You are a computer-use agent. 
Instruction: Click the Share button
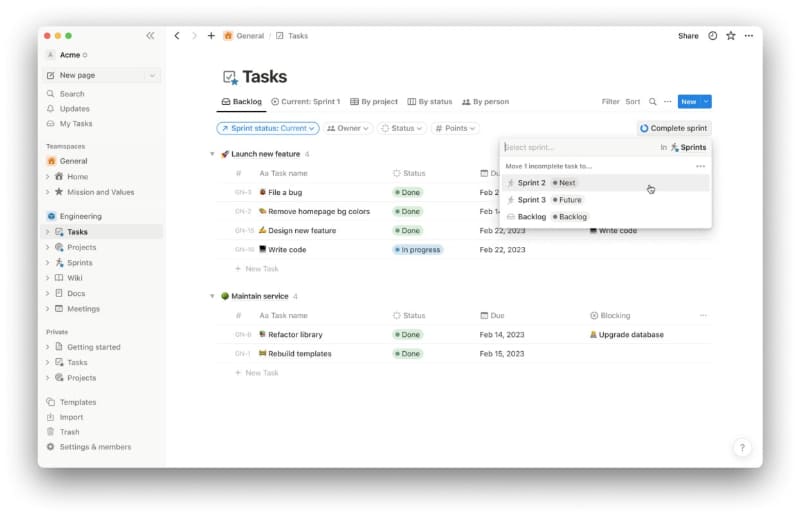(688, 36)
